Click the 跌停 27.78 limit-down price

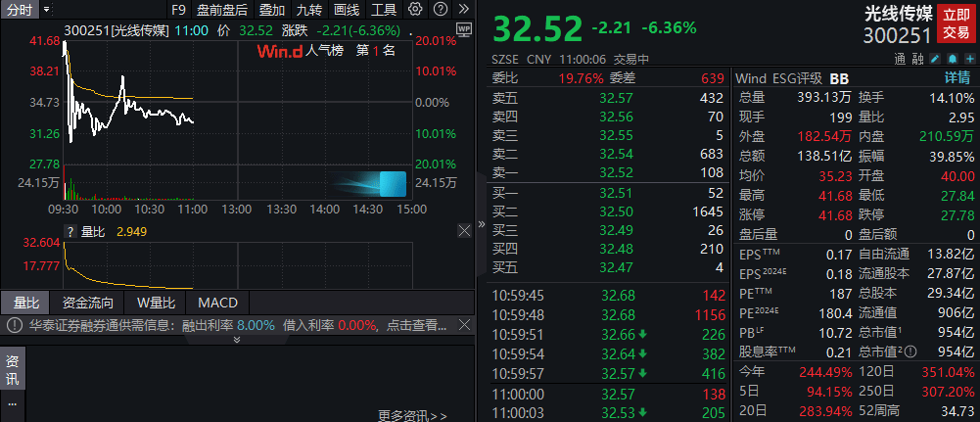[x=957, y=215]
